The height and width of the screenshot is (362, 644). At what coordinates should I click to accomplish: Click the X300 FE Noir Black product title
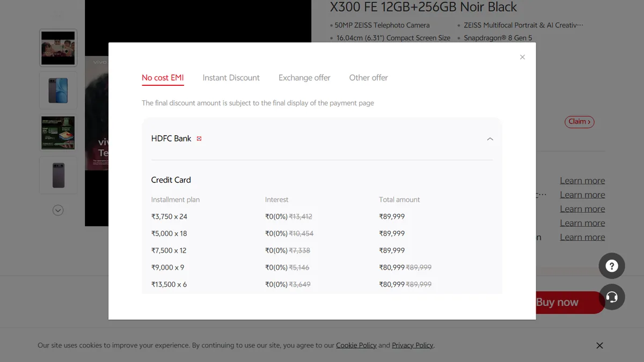point(423,7)
